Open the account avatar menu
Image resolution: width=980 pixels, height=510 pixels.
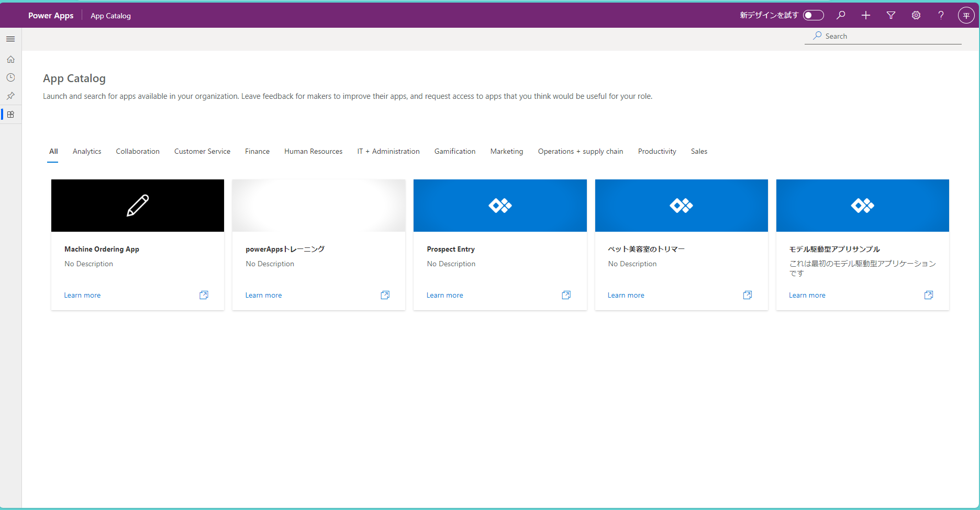(966, 15)
